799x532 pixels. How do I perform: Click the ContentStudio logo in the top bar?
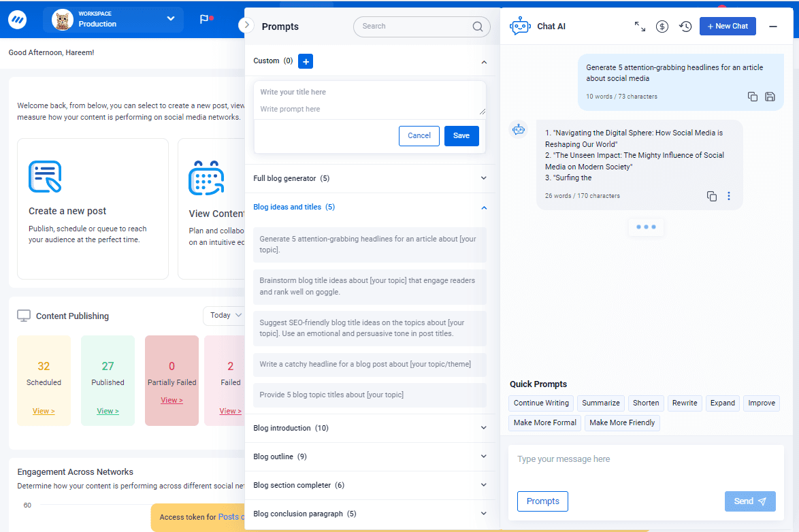pyautogui.click(x=17, y=19)
